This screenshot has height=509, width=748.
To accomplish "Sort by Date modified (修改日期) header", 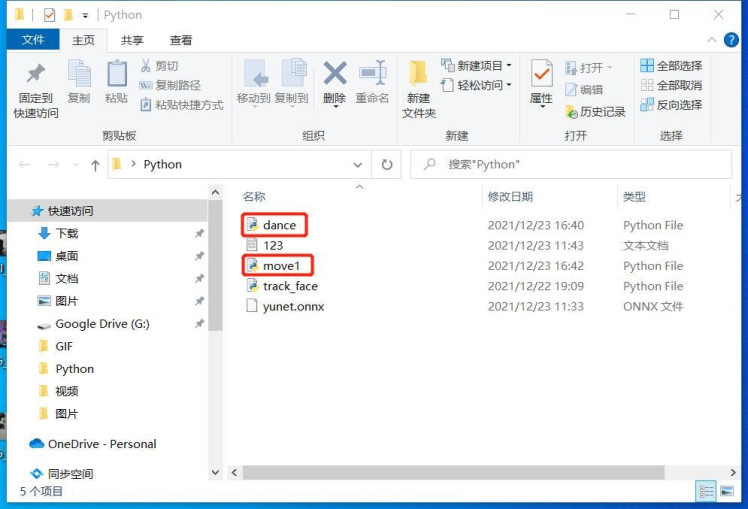I will 510,197.
